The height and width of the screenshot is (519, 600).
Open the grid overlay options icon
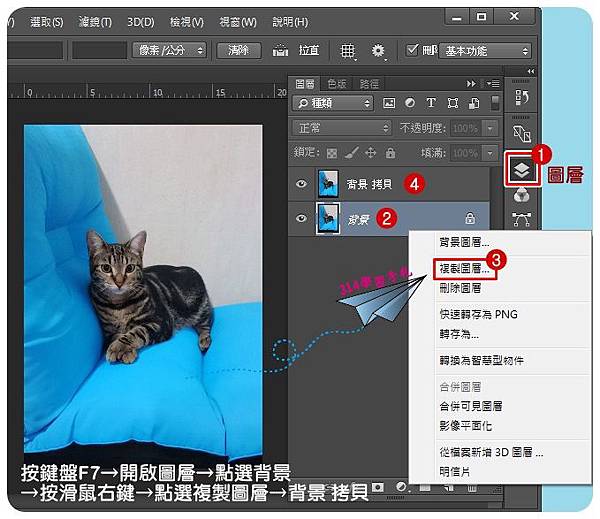(347, 51)
